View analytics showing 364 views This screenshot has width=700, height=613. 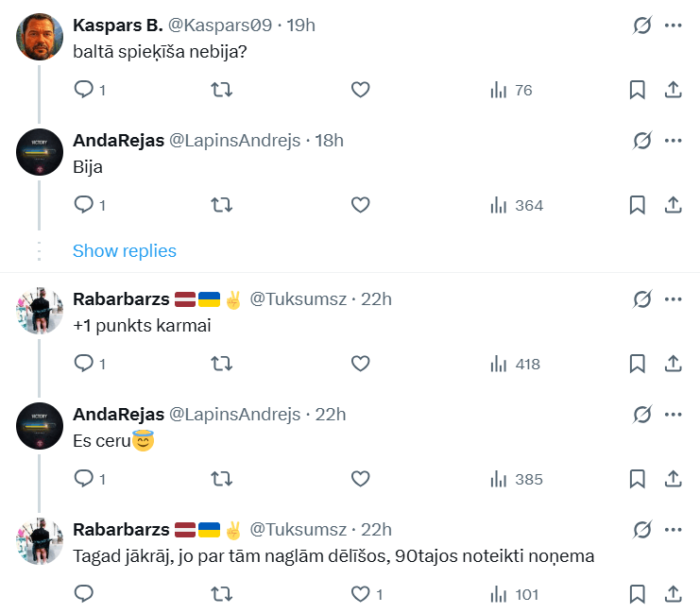(x=517, y=205)
